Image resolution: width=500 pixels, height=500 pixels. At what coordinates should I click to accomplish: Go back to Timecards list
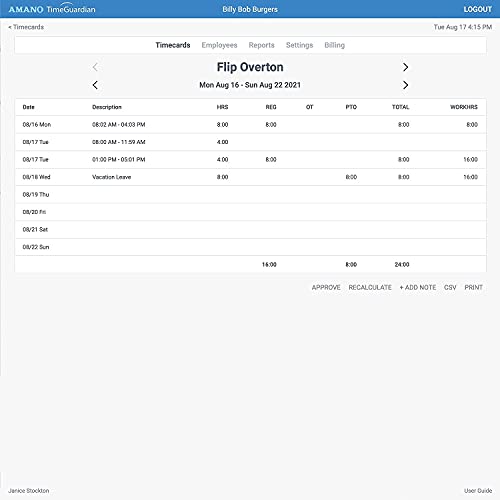26,27
